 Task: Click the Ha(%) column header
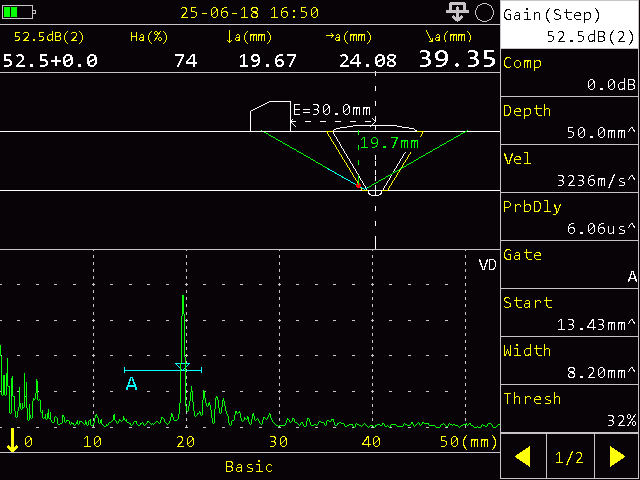[149, 37]
